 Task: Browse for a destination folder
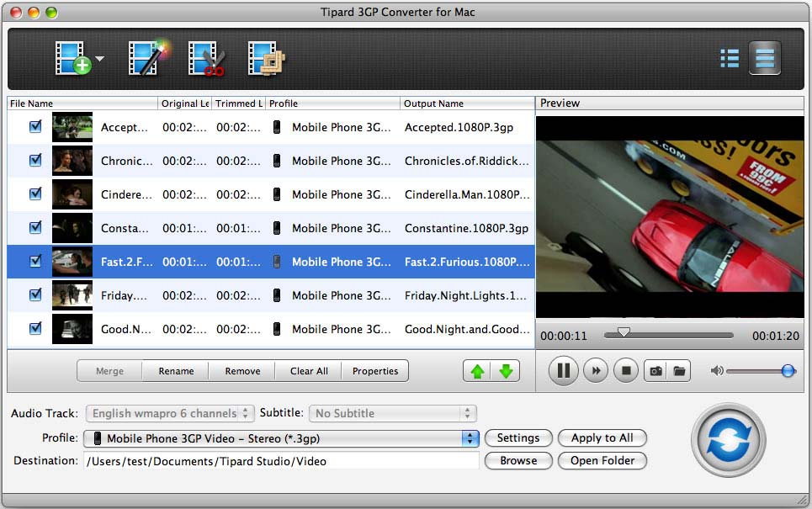(x=518, y=461)
